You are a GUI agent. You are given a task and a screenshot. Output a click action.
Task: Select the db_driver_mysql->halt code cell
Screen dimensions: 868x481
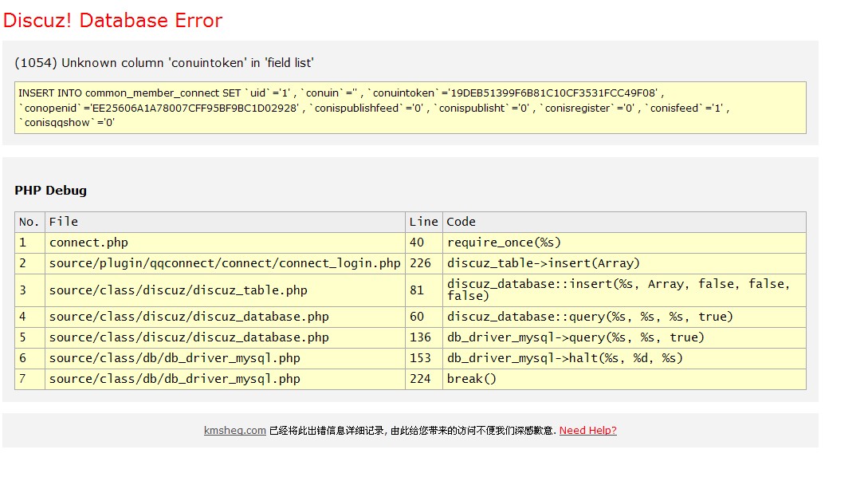[x=564, y=358]
